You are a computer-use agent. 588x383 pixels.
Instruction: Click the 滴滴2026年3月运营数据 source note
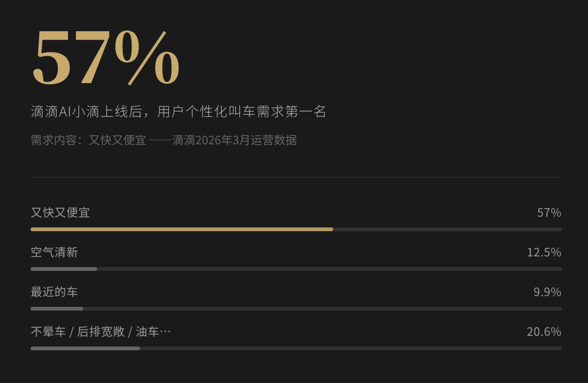click(x=234, y=141)
